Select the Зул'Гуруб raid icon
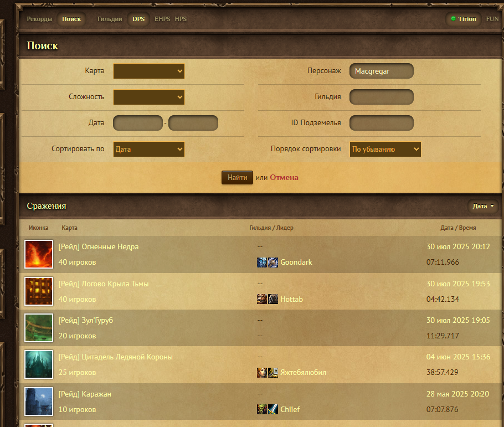 pos(39,328)
